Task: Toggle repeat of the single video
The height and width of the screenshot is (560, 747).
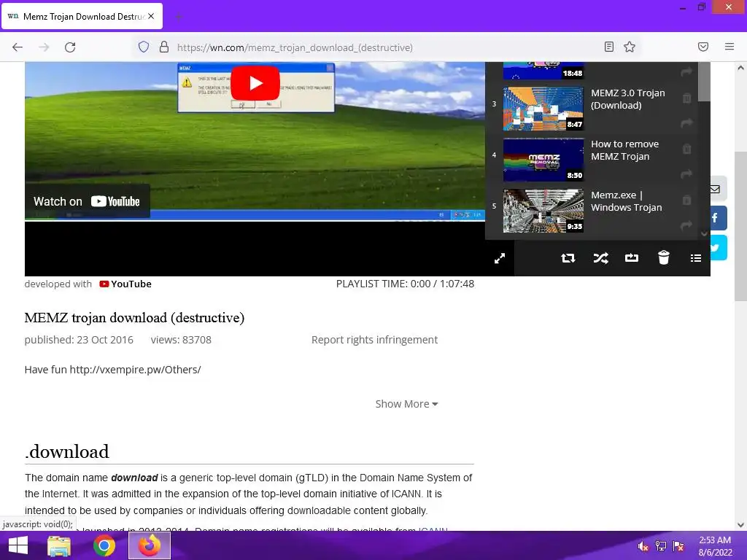Action: [x=632, y=258]
